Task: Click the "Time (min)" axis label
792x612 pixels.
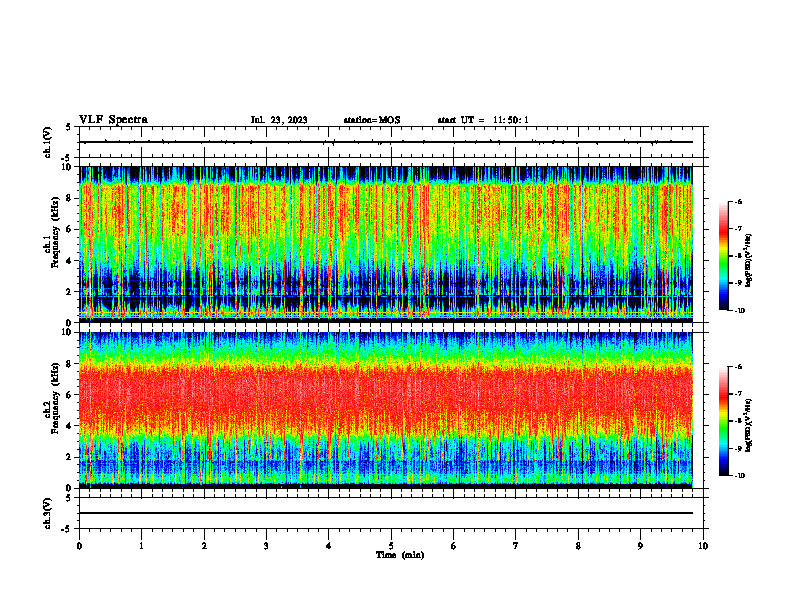Action: (400, 555)
